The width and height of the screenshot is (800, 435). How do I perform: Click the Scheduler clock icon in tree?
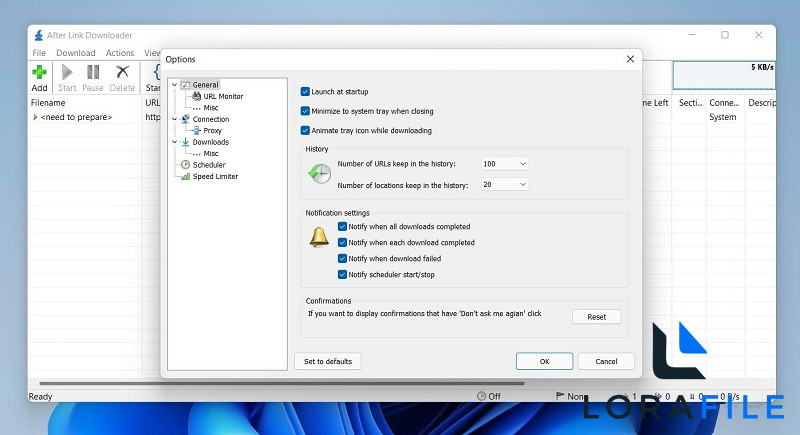[x=185, y=165]
